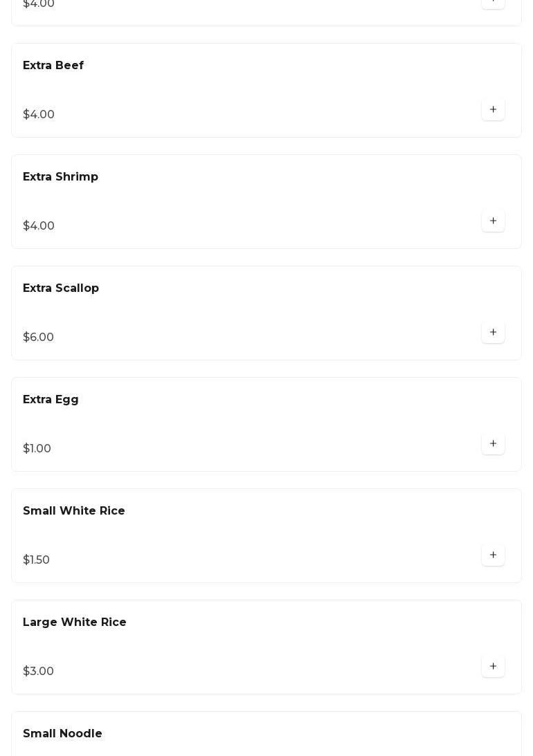This screenshot has height=756, width=533.
Task: Click the $4.00 price under Extra Shrimp
Action: [38, 226]
